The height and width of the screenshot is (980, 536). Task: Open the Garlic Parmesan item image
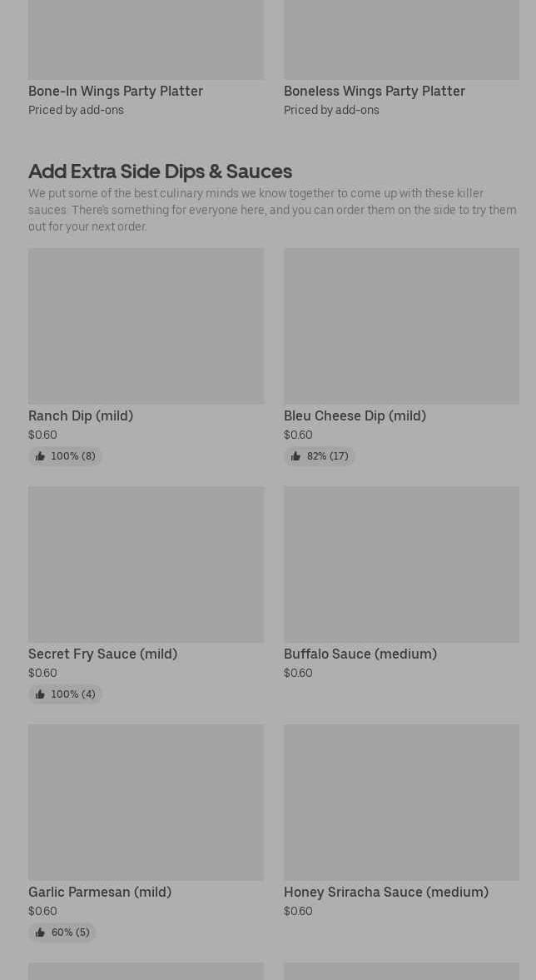pos(146,802)
